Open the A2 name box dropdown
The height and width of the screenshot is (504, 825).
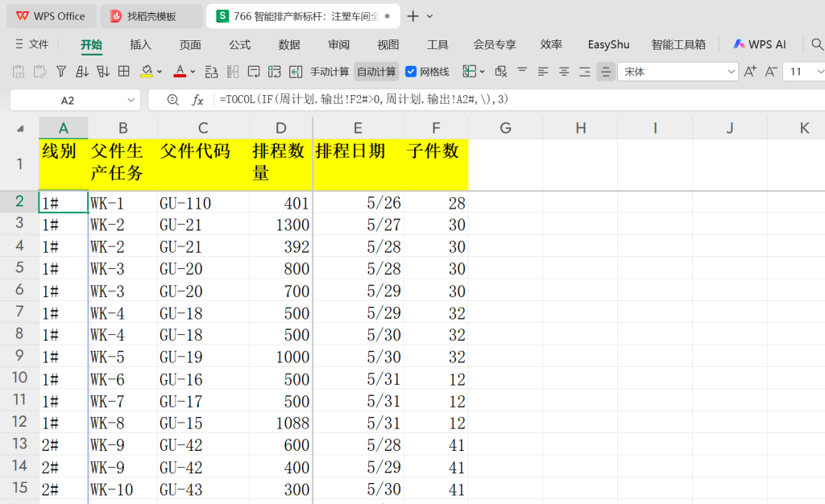point(131,100)
